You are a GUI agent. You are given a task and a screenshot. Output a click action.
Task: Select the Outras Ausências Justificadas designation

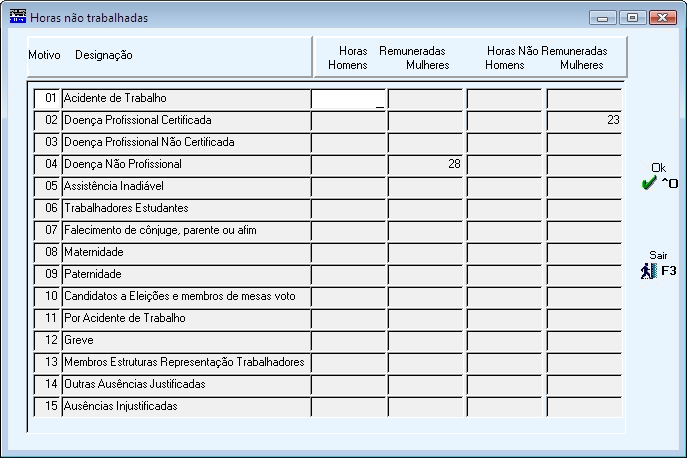point(186,384)
